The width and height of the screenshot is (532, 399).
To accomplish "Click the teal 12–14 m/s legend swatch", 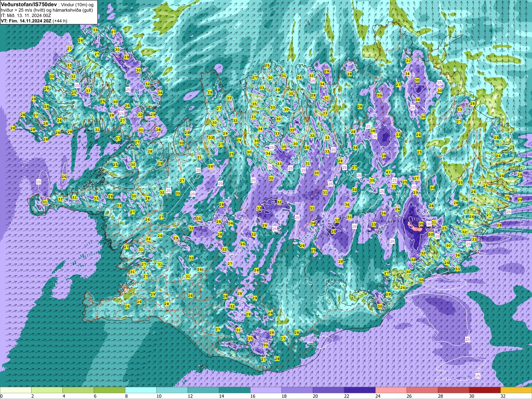I will click(x=203, y=390).
